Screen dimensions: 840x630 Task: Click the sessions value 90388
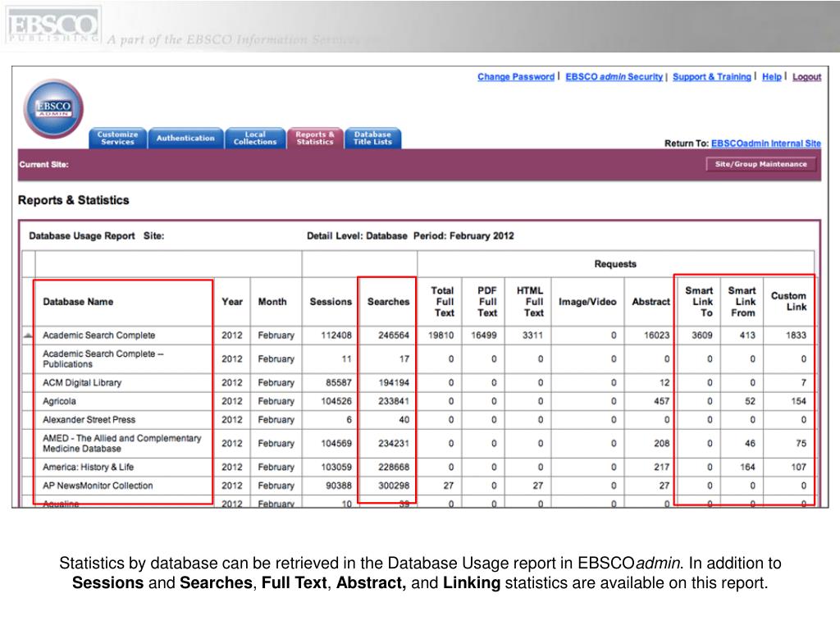(x=339, y=486)
